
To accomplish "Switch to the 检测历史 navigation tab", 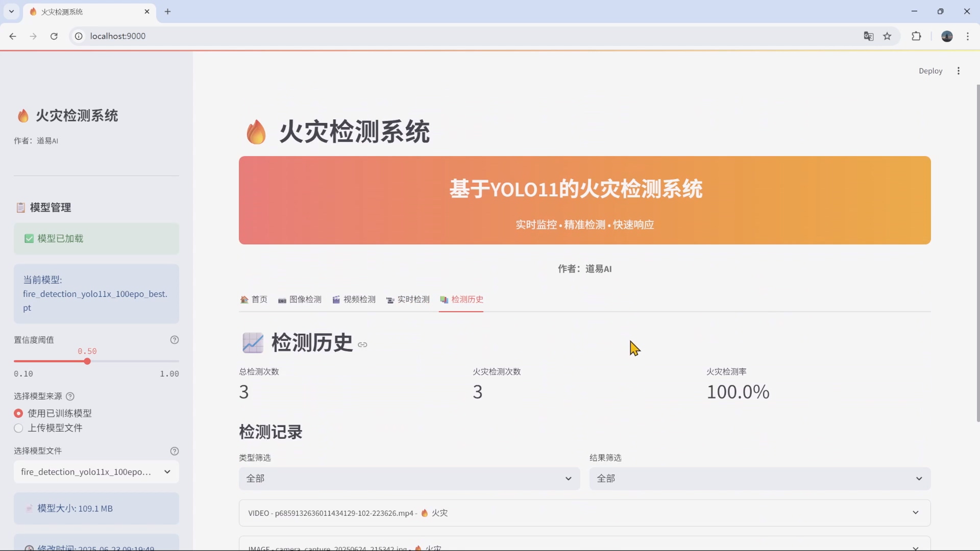I will [x=467, y=300].
